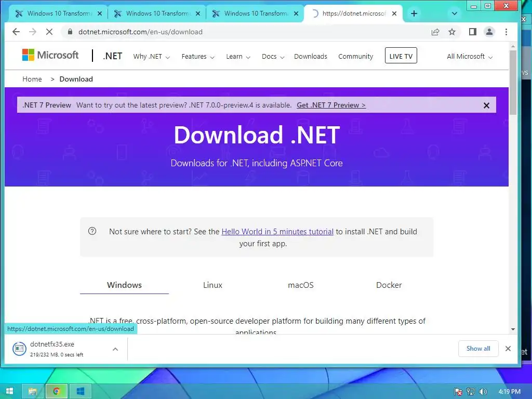Go back to the previous page
532x399 pixels.
tap(16, 32)
